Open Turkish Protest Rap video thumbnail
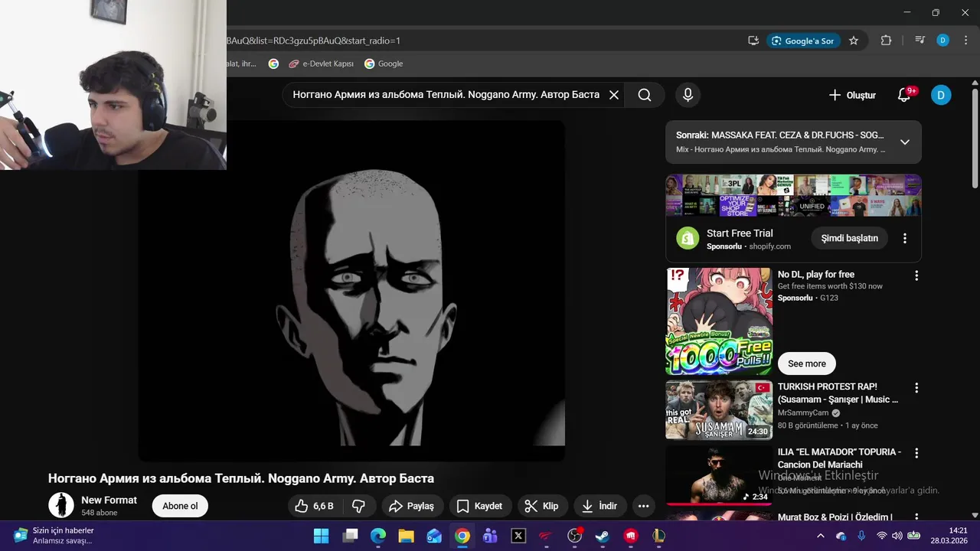 (719, 410)
